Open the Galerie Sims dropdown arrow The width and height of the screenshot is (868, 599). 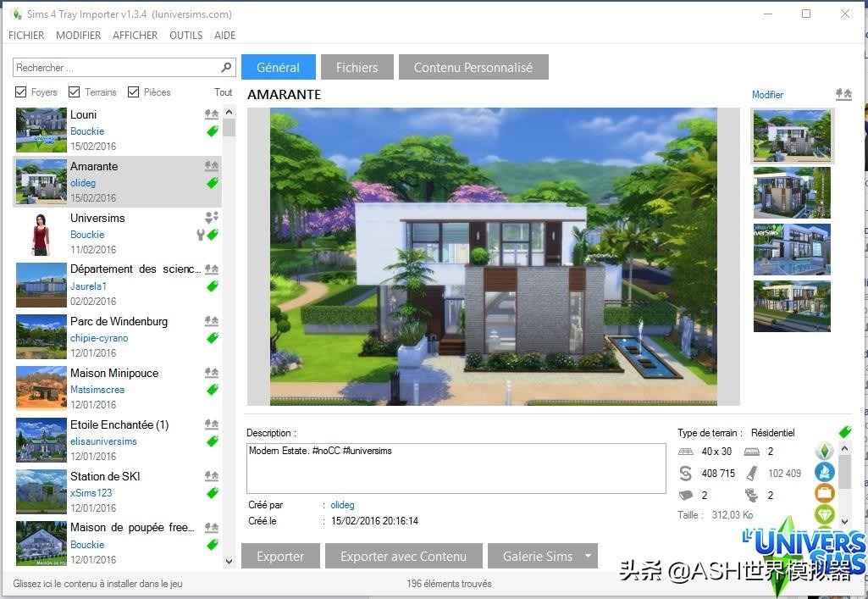coord(588,555)
